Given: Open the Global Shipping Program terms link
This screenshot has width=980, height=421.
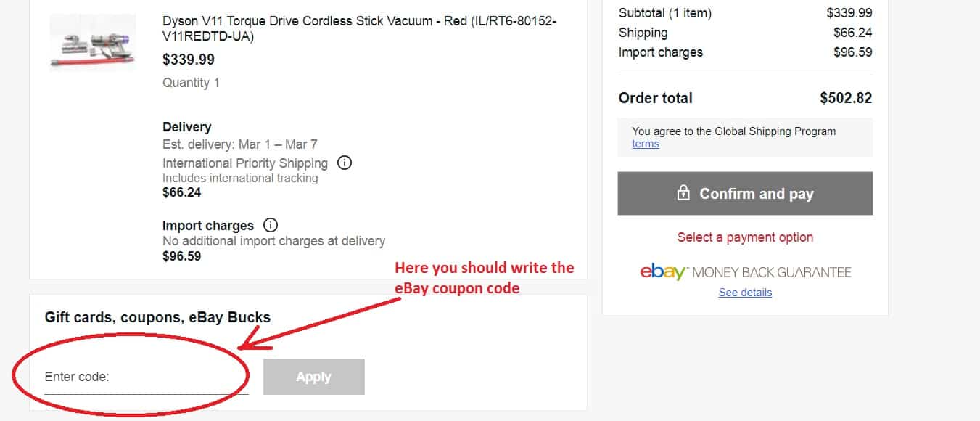Looking at the screenshot, I should (645, 144).
